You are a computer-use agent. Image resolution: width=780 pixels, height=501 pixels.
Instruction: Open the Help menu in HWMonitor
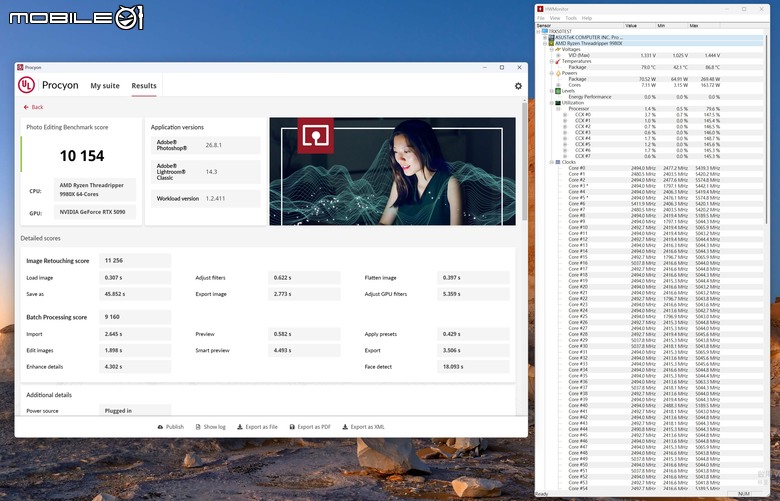[x=587, y=18]
